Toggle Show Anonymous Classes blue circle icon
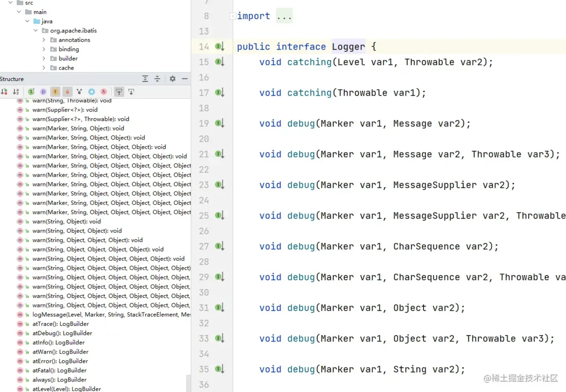This screenshot has width=566, height=392. [92, 92]
